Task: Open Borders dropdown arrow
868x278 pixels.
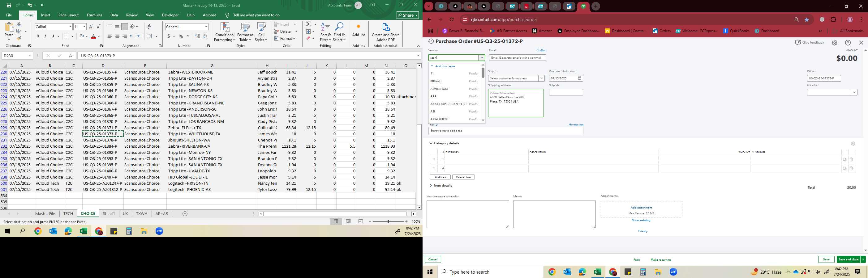Action: point(72,36)
